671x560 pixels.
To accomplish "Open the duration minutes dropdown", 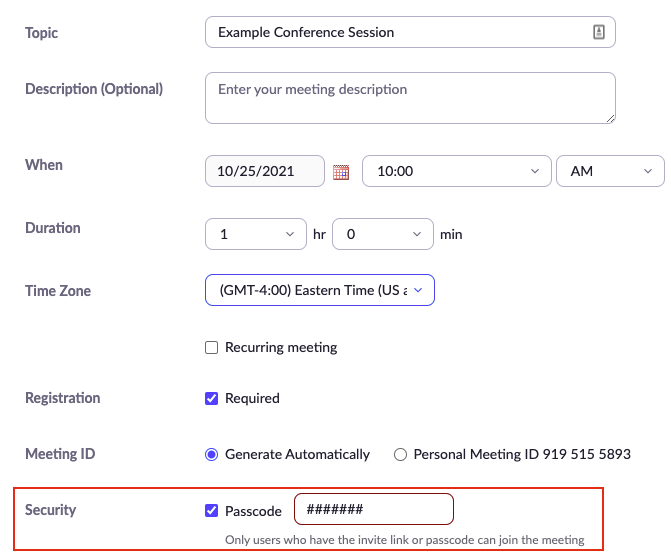I will click(x=382, y=234).
